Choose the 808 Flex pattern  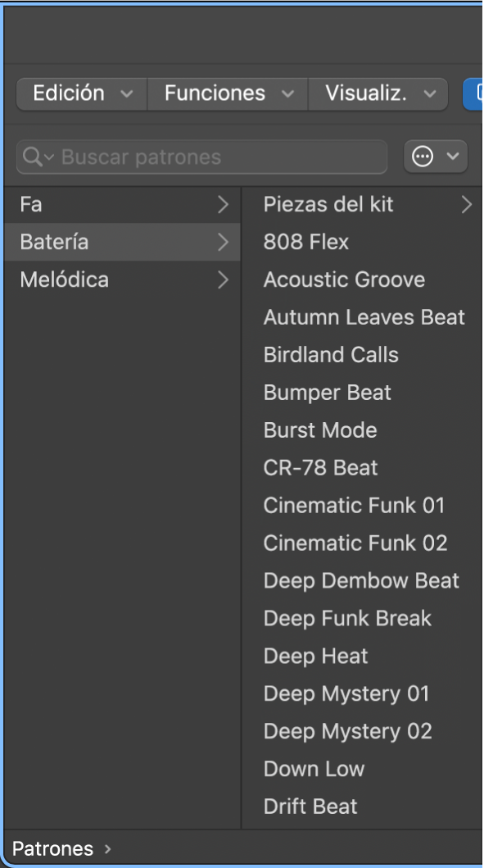306,242
